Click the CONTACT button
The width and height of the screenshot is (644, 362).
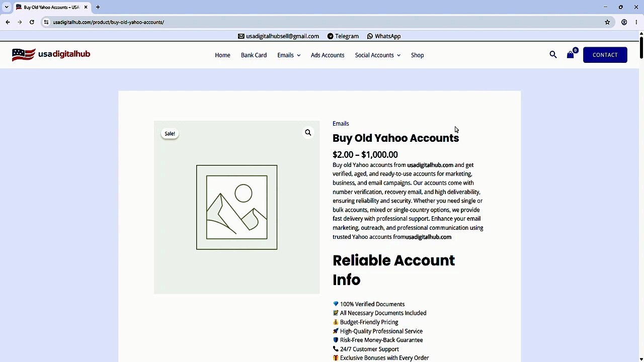(x=605, y=55)
